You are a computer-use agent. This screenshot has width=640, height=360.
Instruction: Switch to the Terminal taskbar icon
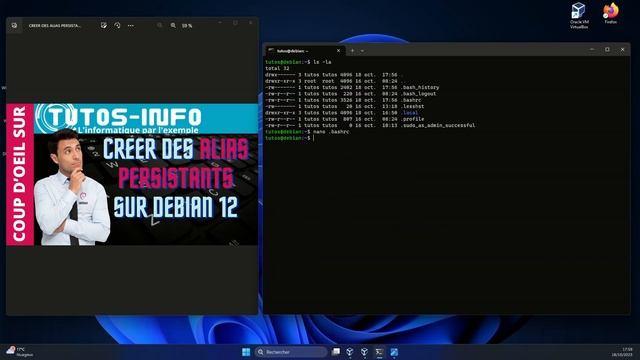click(379, 352)
